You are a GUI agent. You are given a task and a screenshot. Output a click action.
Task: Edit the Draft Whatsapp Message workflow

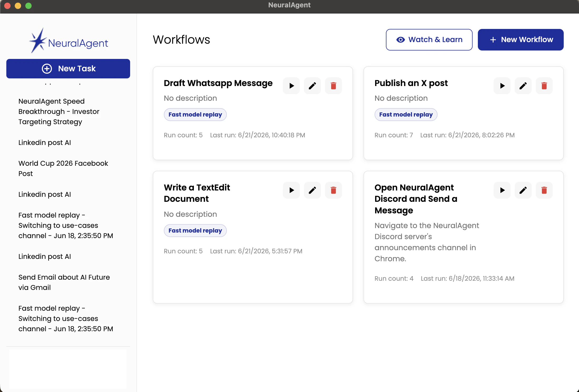tap(312, 86)
